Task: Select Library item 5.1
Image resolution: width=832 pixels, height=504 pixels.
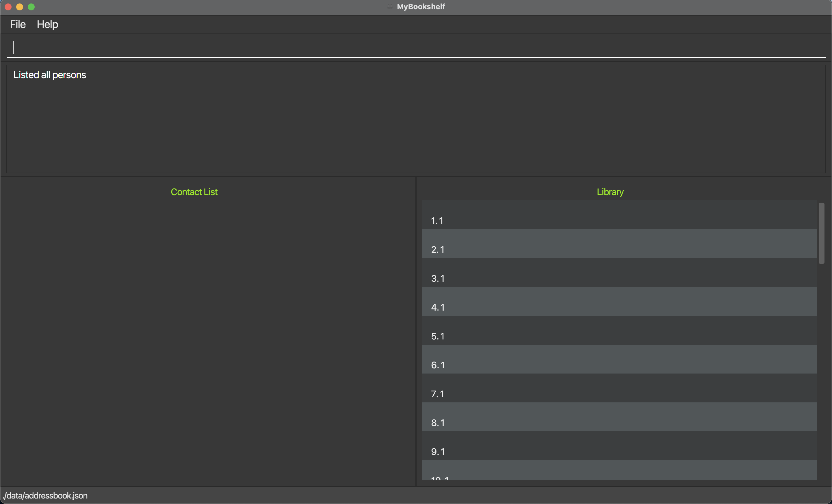Action: click(619, 331)
